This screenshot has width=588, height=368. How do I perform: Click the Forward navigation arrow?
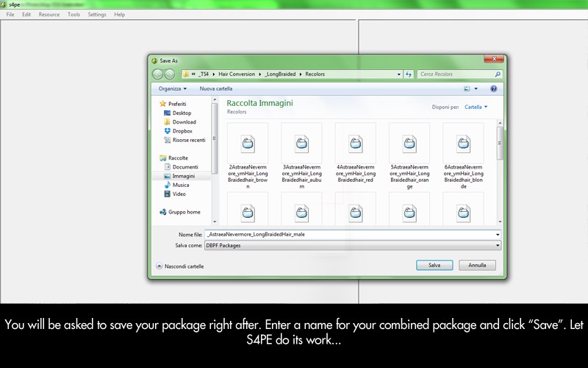coord(170,74)
